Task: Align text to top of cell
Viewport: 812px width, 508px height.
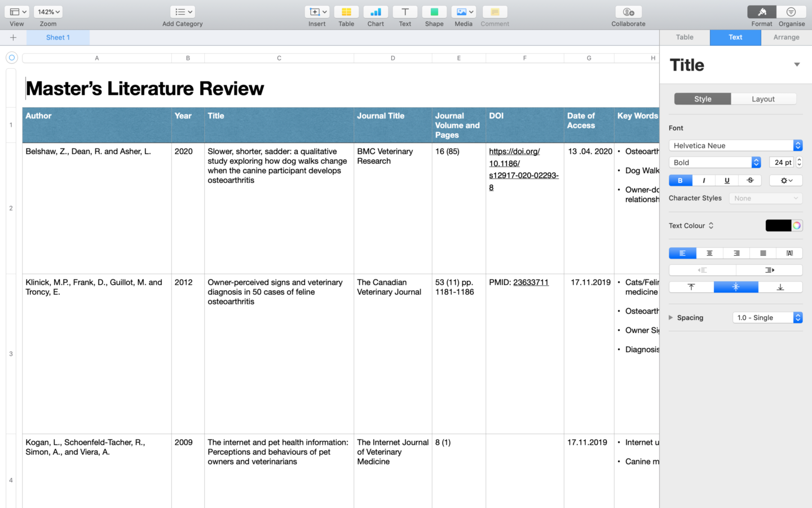Action: [x=691, y=287]
